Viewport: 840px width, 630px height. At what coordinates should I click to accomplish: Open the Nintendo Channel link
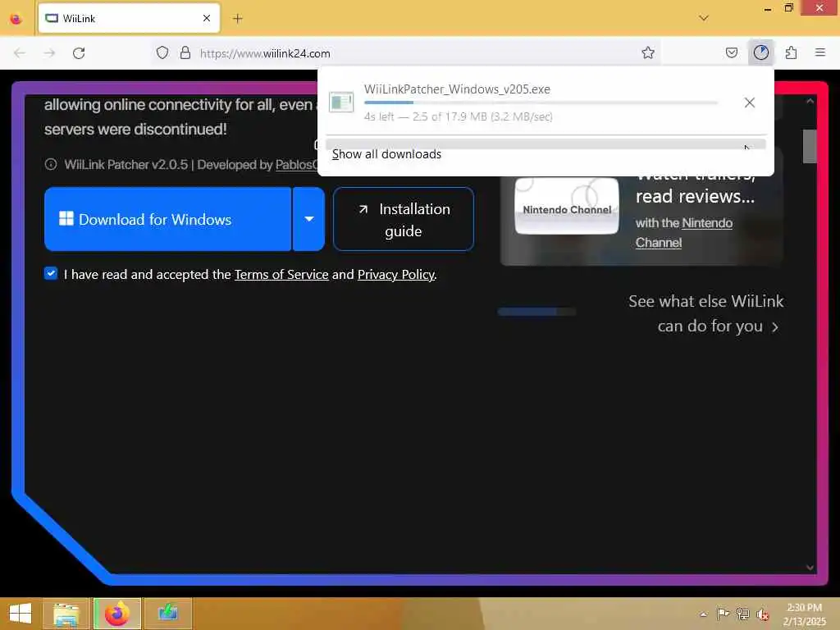(x=683, y=232)
